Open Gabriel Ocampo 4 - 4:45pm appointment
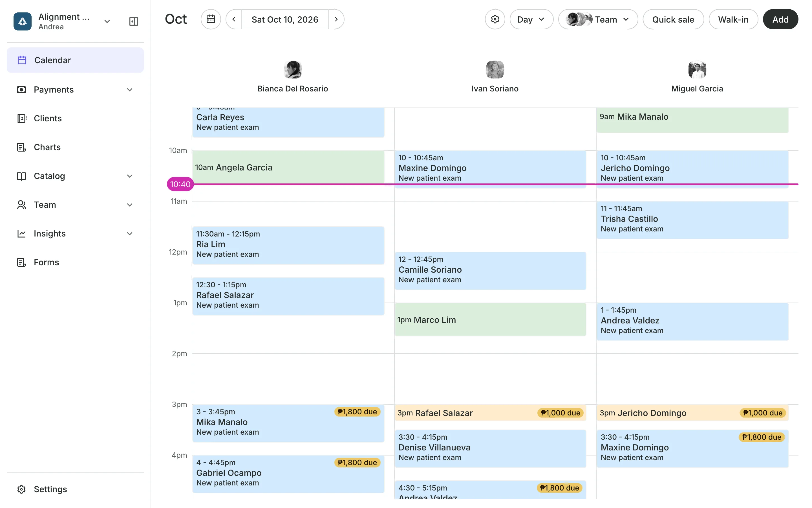Viewport: 812px width, 508px height. click(x=288, y=474)
